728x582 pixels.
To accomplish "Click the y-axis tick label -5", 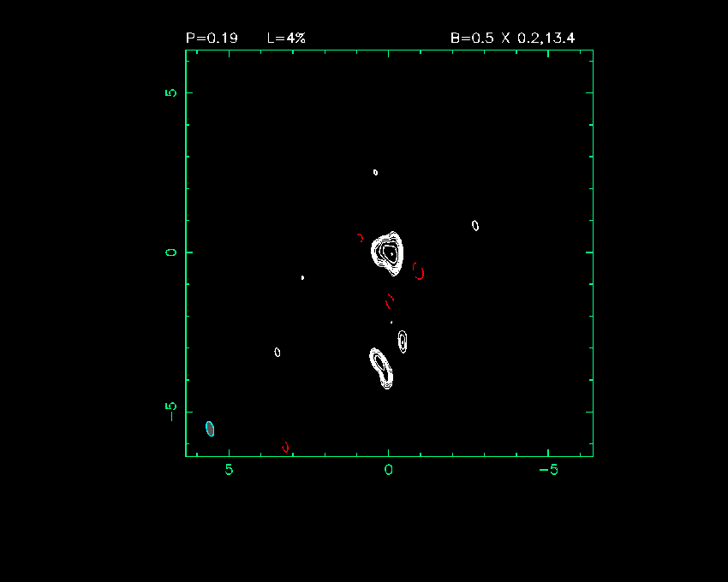I will [x=170, y=412].
